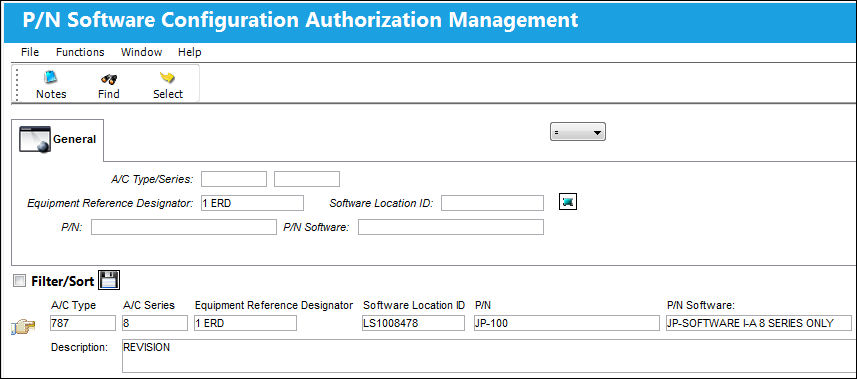
Task: Open the Help menu
Action: pyautogui.click(x=190, y=53)
